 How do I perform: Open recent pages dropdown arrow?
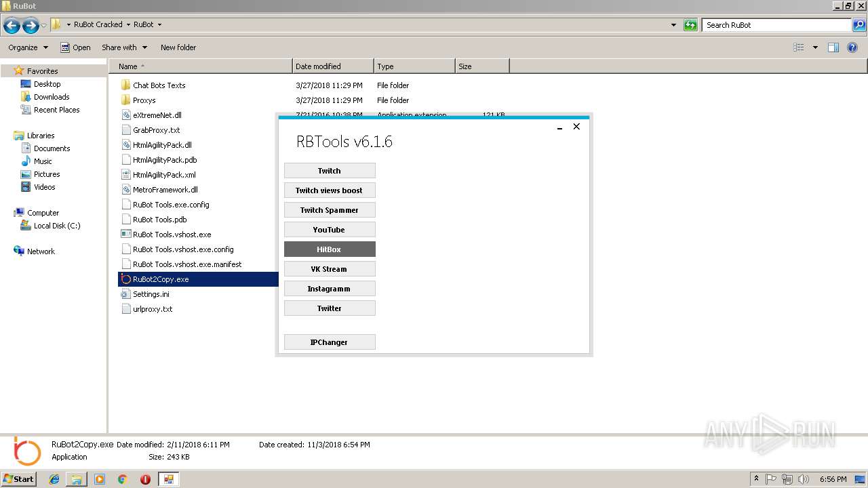click(x=44, y=26)
